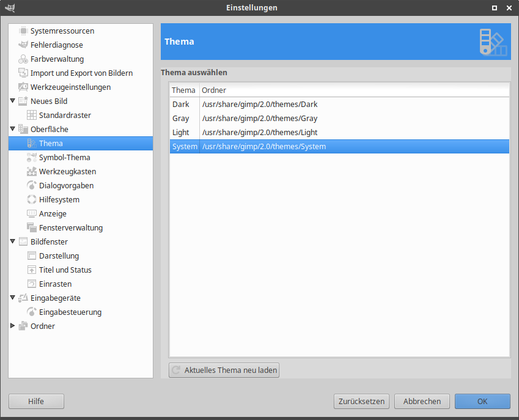Click the Farbverwaltung color circles icon
The height and width of the screenshot is (420, 519).
(23, 59)
